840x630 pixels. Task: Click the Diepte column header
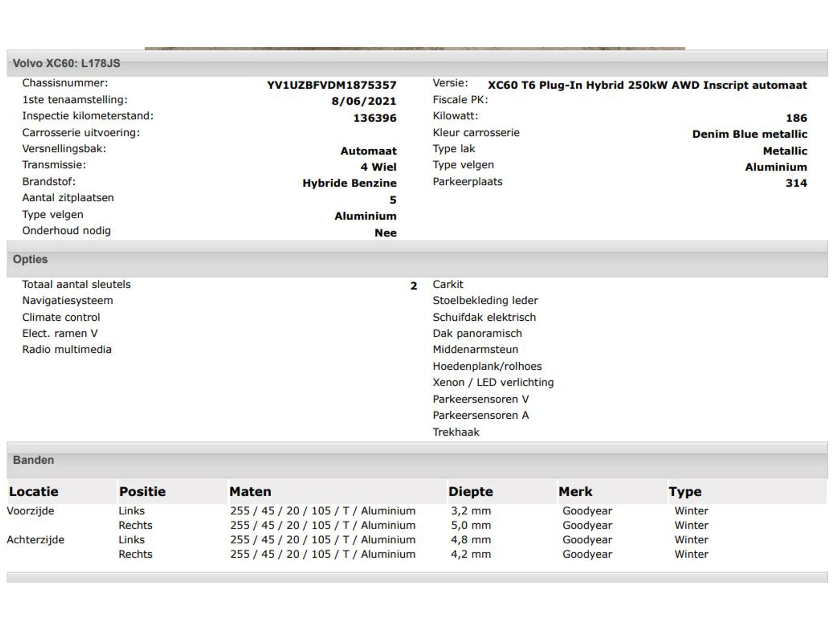[471, 492]
